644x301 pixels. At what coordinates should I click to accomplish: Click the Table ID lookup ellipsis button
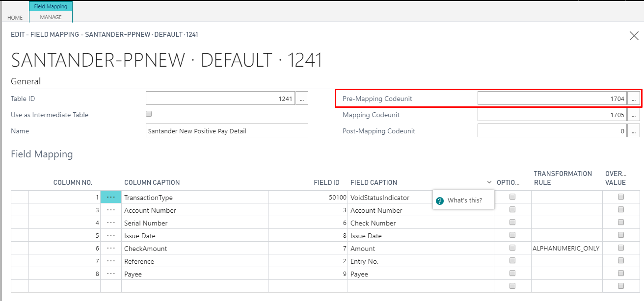(x=301, y=99)
